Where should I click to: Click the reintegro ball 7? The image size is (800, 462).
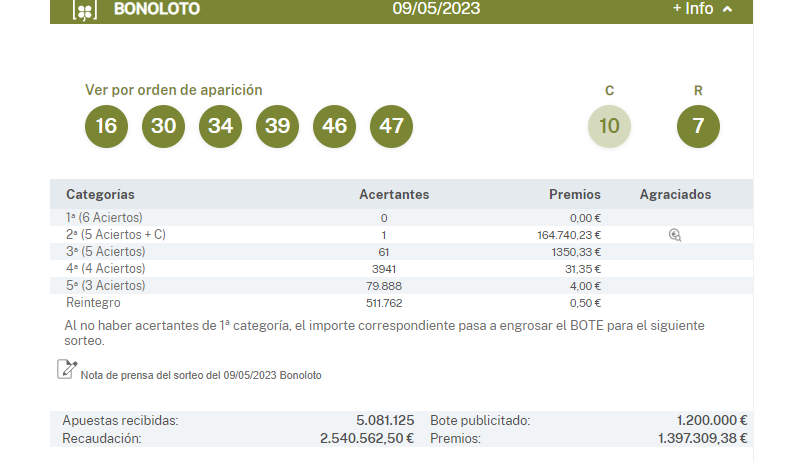[x=698, y=126]
